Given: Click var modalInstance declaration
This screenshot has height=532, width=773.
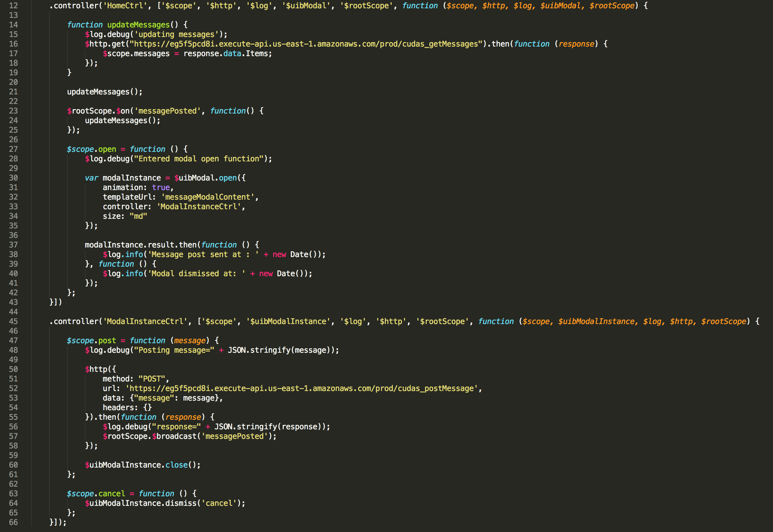Looking at the screenshot, I should [123, 178].
